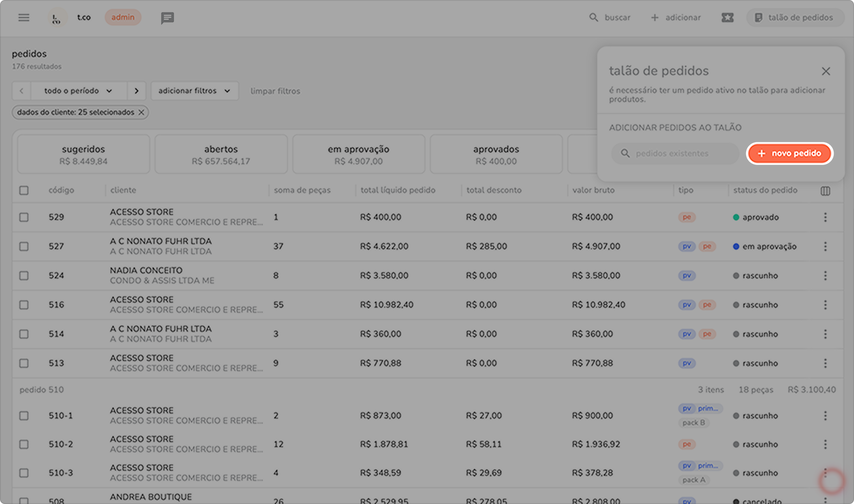
Task: Open the adicionar filtros dropdown
Action: coord(194,91)
